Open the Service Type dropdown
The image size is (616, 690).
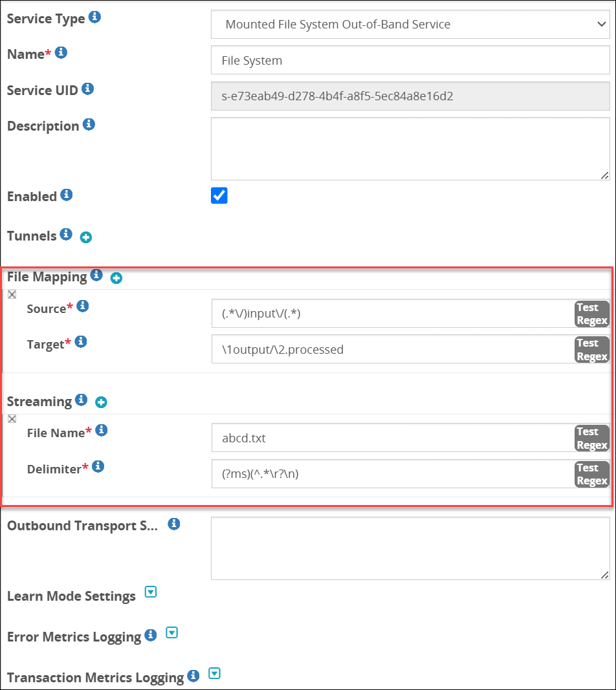pyautogui.click(x=410, y=25)
